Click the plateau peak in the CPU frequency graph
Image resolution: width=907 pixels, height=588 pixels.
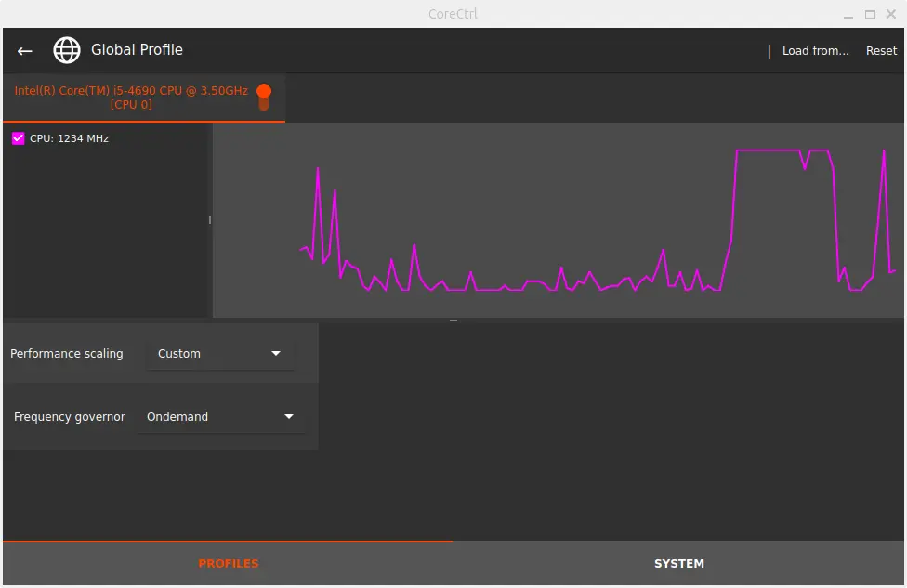pyautogui.click(x=768, y=150)
